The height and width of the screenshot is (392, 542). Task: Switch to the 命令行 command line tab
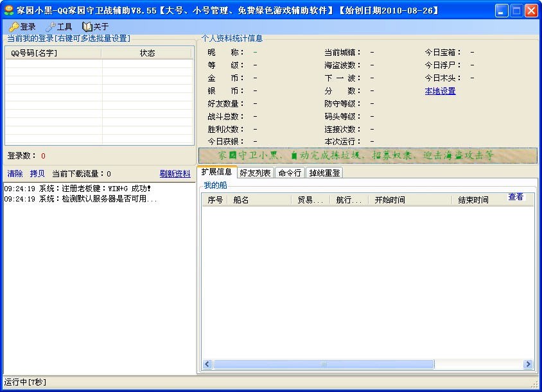(289, 172)
